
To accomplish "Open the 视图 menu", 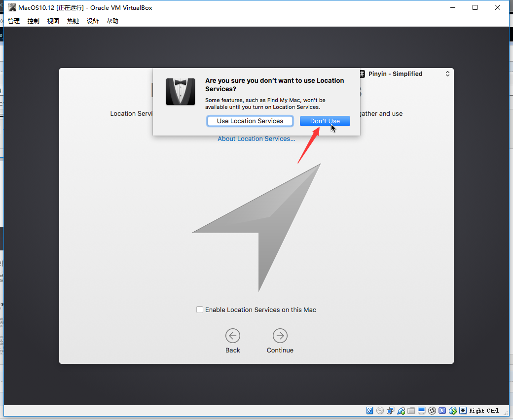I will [x=53, y=21].
